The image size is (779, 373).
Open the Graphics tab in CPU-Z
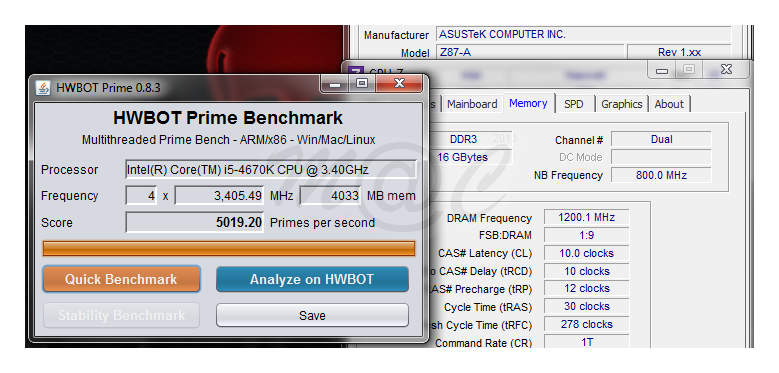tap(622, 104)
